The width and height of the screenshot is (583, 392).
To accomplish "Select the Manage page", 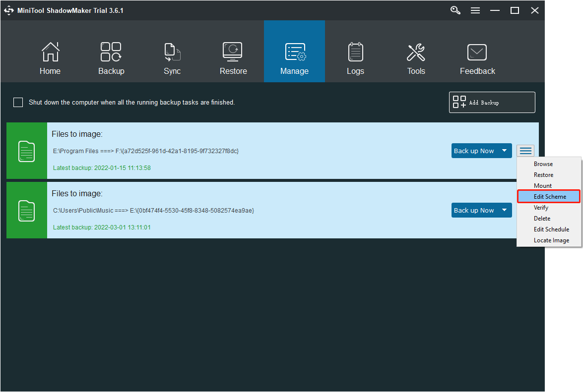I will (294, 51).
